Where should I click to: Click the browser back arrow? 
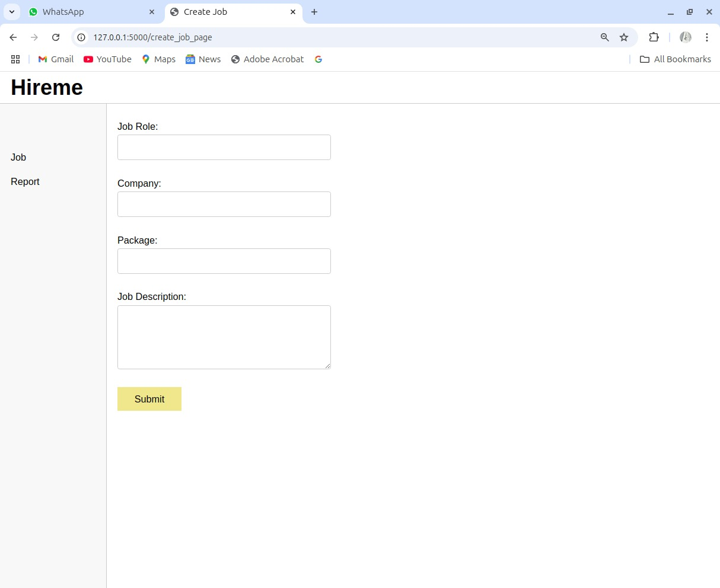[x=13, y=37]
